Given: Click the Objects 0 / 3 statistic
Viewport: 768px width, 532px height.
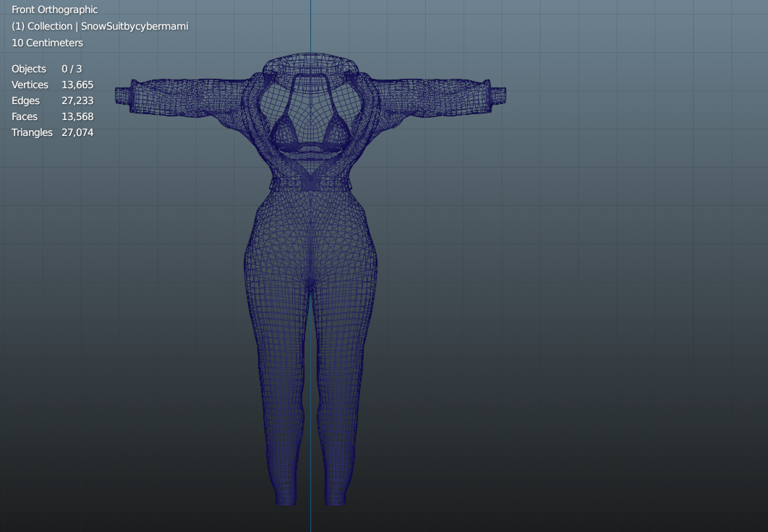Looking at the screenshot, I should [x=46, y=69].
